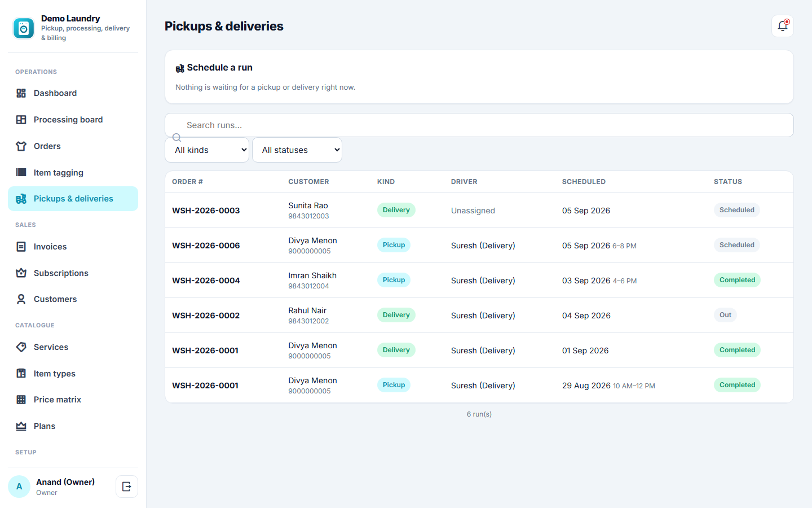Click the Item tagging barcode icon
This screenshot has width=812, height=508.
[x=21, y=173]
